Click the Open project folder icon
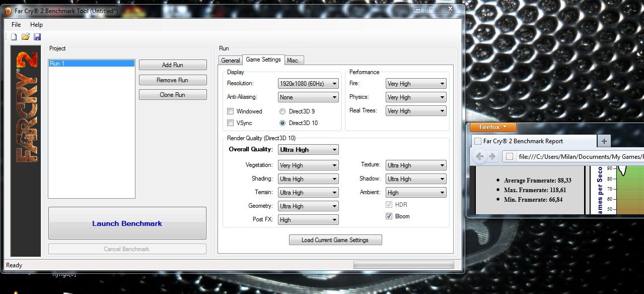 coord(26,37)
